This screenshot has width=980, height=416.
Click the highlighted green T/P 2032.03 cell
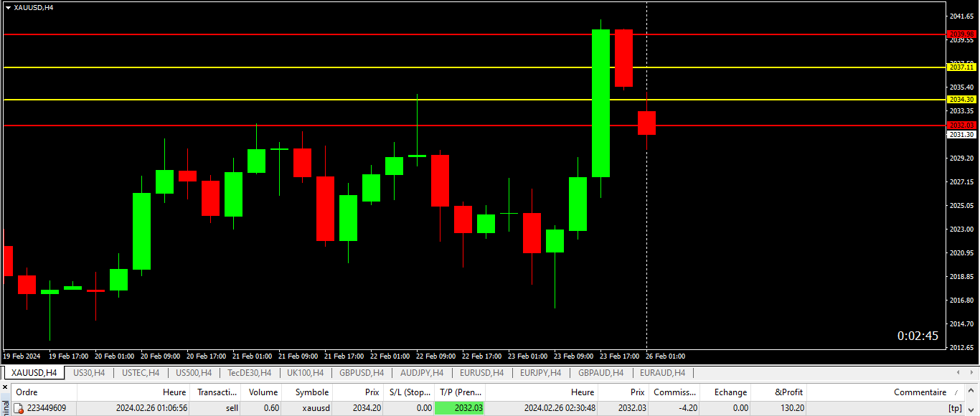(460, 408)
